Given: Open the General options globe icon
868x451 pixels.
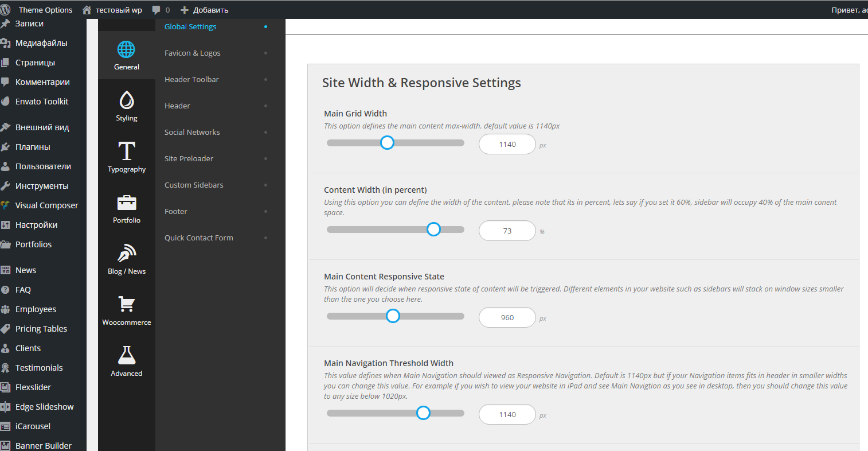Looking at the screenshot, I should click(126, 50).
